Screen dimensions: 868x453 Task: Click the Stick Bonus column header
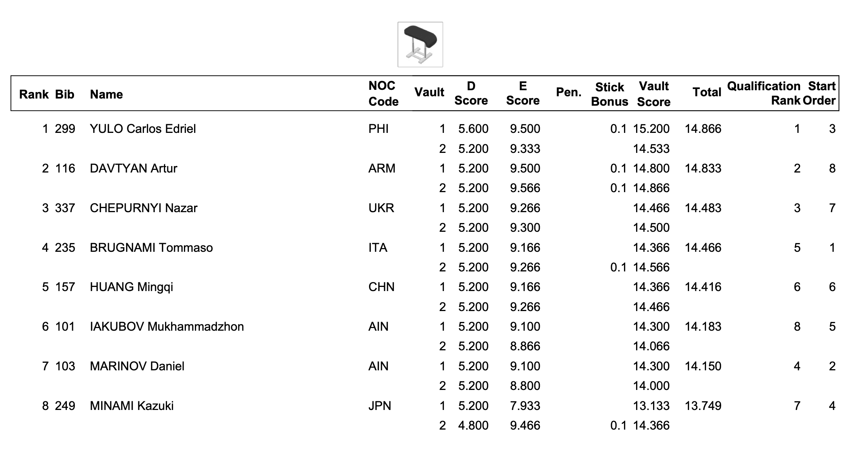pos(609,94)
